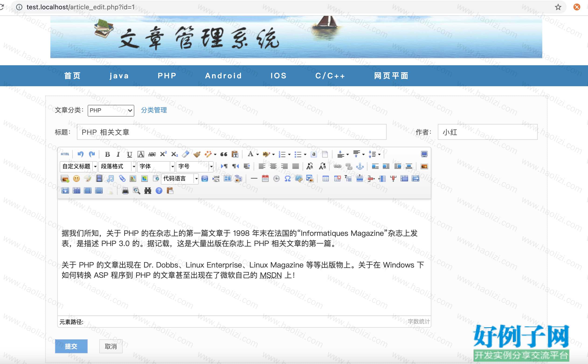Click the select all icon

point(314,154)
